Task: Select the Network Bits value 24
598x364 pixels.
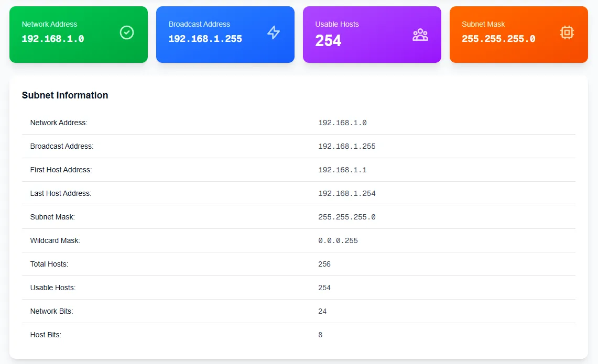Action: pyautogui.click(x=322, y=311)
